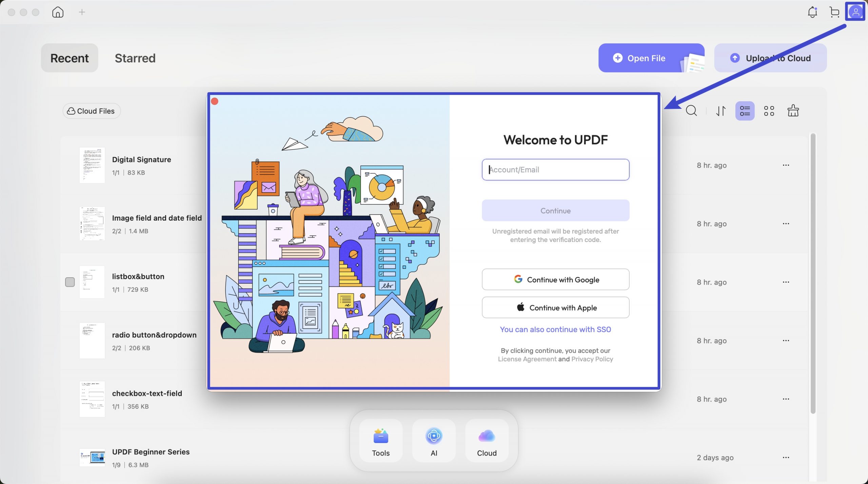Sign in with Continue with Apple

pyautogui.click(x=555, y=307)
